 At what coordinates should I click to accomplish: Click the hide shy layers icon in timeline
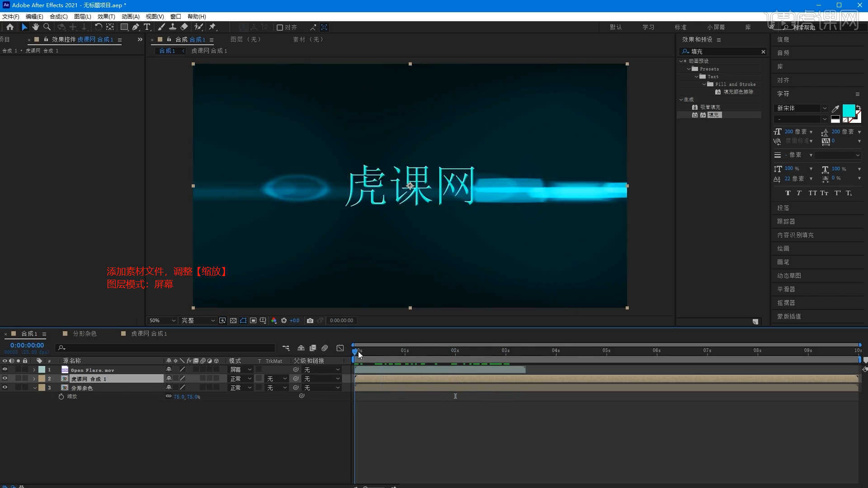tap(301, 348)
